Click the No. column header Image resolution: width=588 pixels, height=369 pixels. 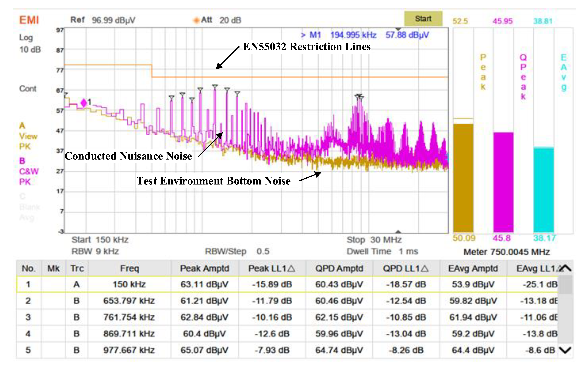29,268
